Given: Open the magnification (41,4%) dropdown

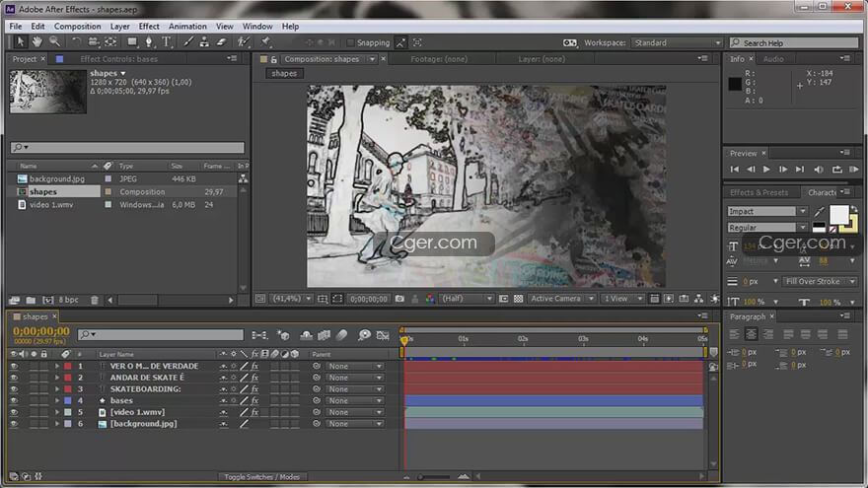Looking at the screenshot, I should coord(291,299).
